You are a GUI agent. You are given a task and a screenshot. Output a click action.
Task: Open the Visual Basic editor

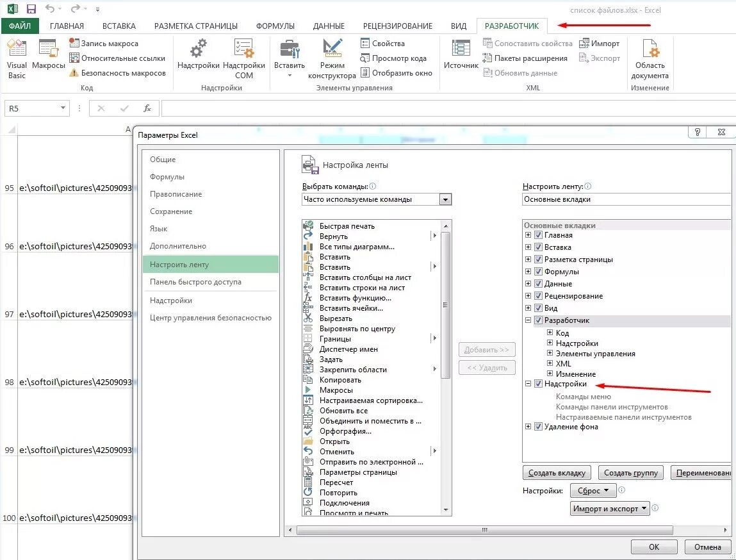[17, 59]
